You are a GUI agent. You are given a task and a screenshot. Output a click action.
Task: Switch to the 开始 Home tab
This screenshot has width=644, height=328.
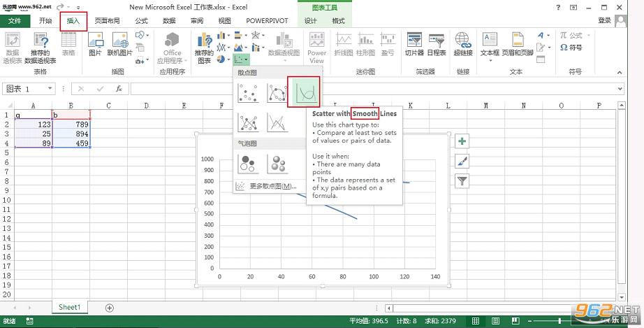click(45, 20)
